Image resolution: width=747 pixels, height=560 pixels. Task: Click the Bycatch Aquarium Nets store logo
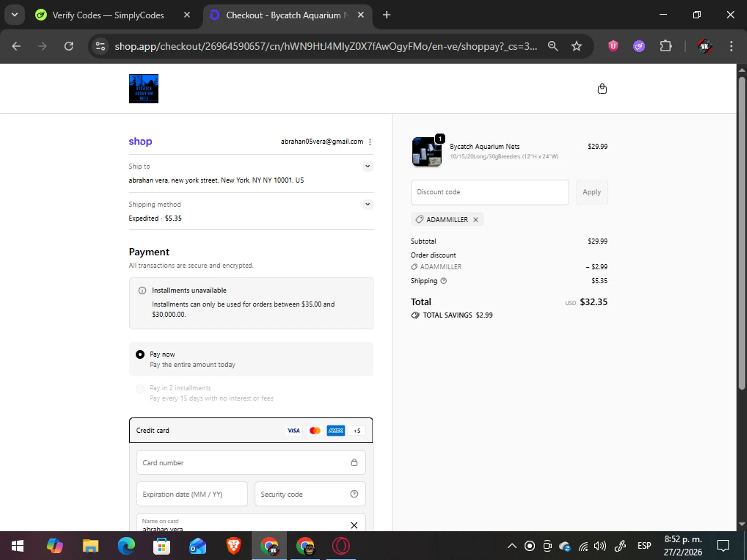[x=144, y=89]
